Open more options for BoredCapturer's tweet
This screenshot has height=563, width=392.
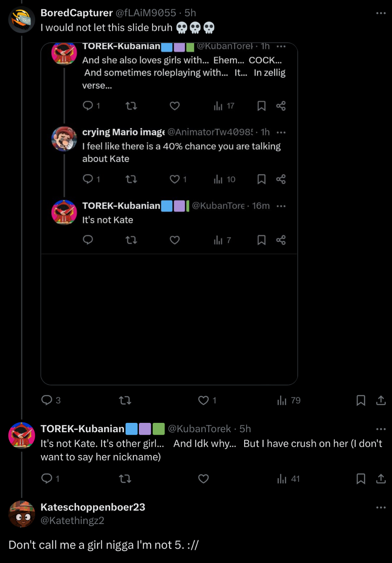381,13
